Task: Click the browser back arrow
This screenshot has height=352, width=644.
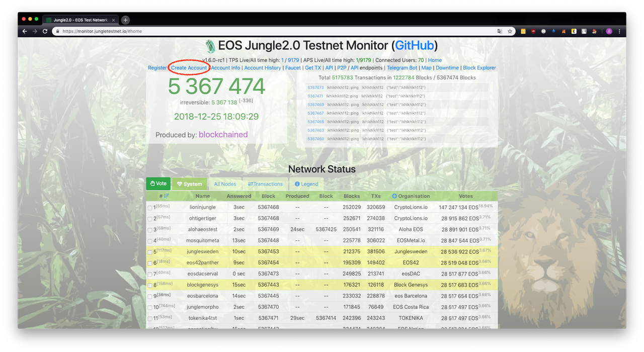Action: pyautogui.click(x=25, y=31)
